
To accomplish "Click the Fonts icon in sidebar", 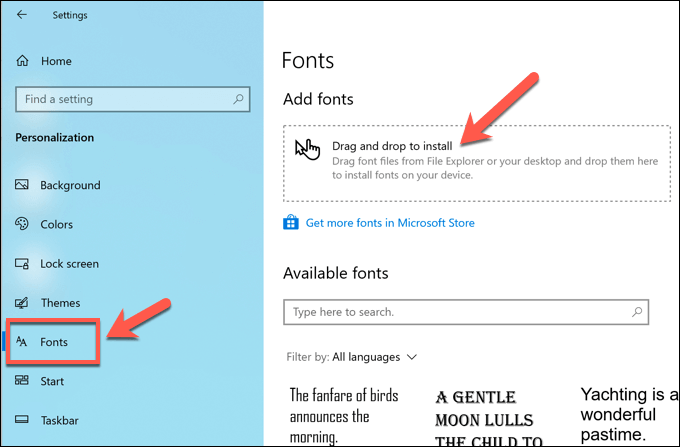I will (x=22, y=342).
